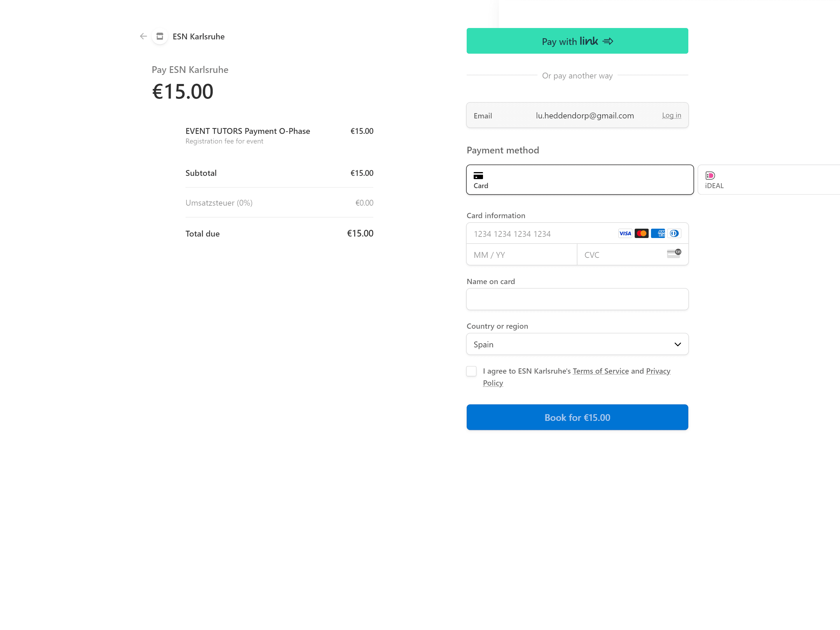Click the American Express logo
The height and width of the screenshot is (630, 840).
point(658,234)
